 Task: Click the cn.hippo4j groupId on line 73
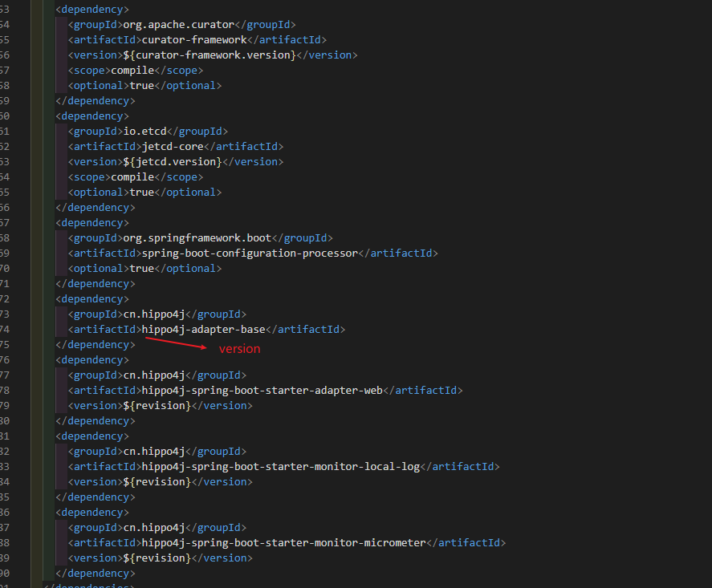(154, 314)
